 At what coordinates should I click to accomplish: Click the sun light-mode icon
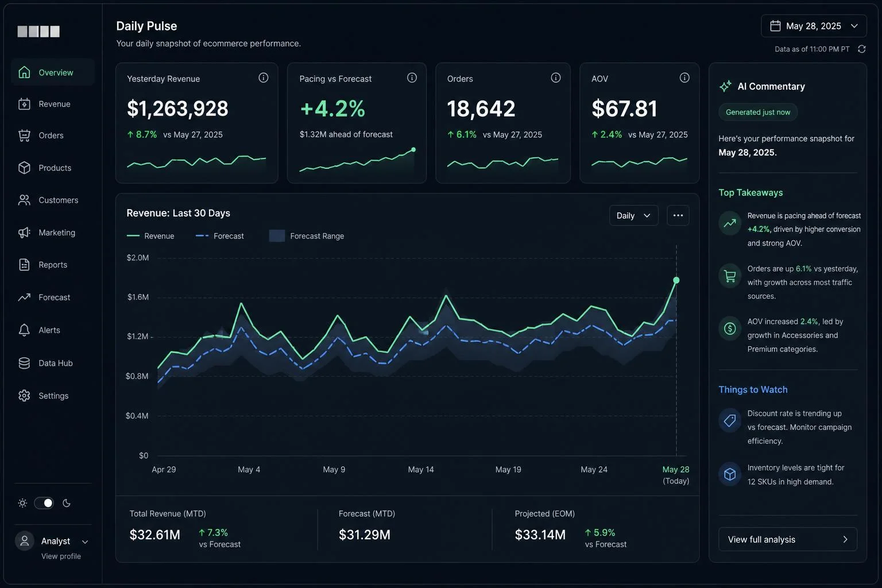pyautogui.click(x=22, y=503)
